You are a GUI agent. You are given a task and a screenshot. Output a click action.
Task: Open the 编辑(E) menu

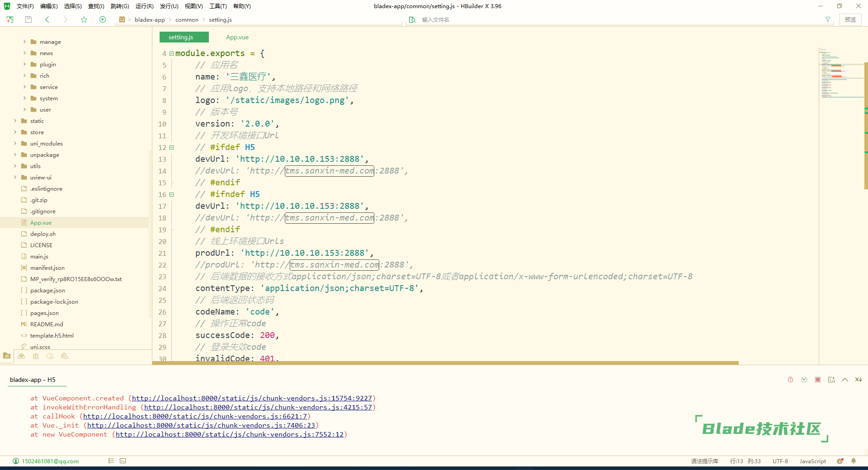click(x=49, y=6)
